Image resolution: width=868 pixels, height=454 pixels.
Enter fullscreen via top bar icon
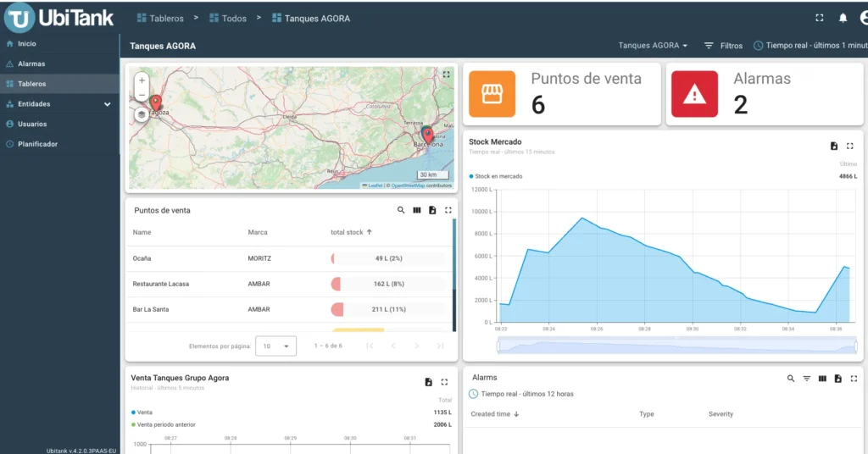[x=819, y=18]
